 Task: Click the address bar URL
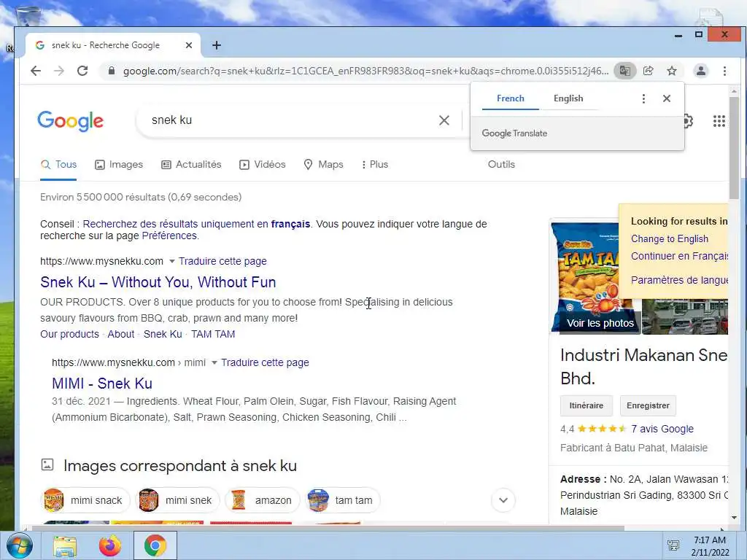pyautogui.click(x=365, y=71)
